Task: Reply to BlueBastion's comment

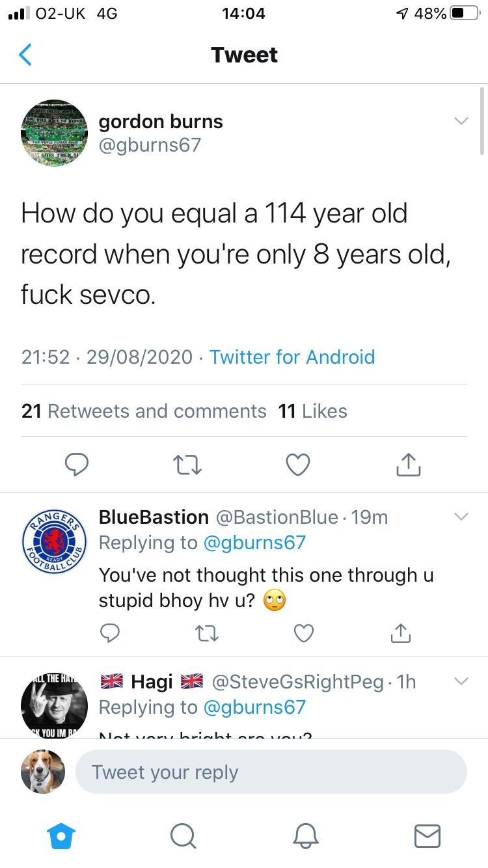Action: 111,632
